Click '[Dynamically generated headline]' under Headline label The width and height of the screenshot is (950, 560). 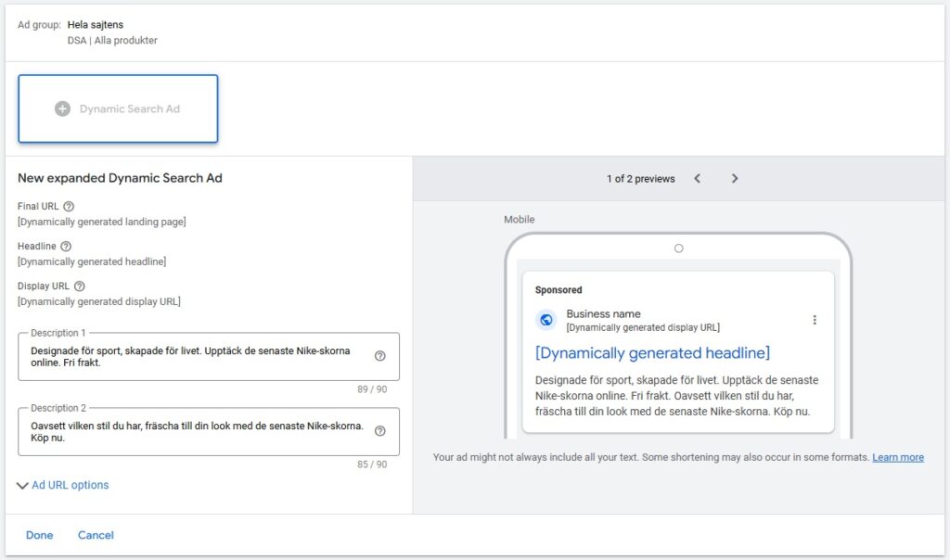(x=92, y=262)
